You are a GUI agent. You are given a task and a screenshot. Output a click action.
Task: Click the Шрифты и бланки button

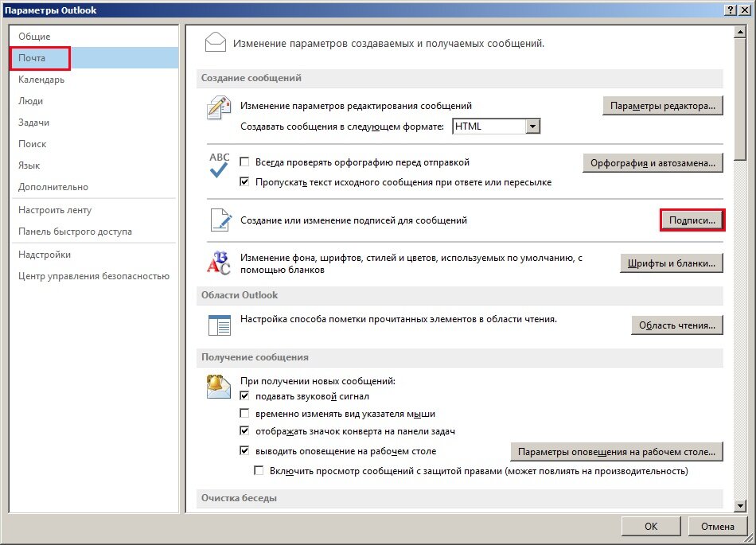(671, 263)
